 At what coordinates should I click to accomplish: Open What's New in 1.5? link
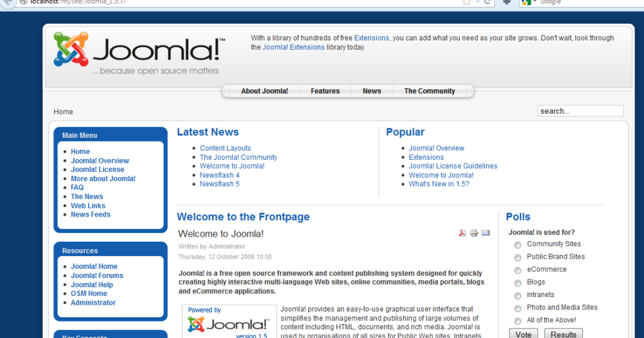(x=439, y=184)
